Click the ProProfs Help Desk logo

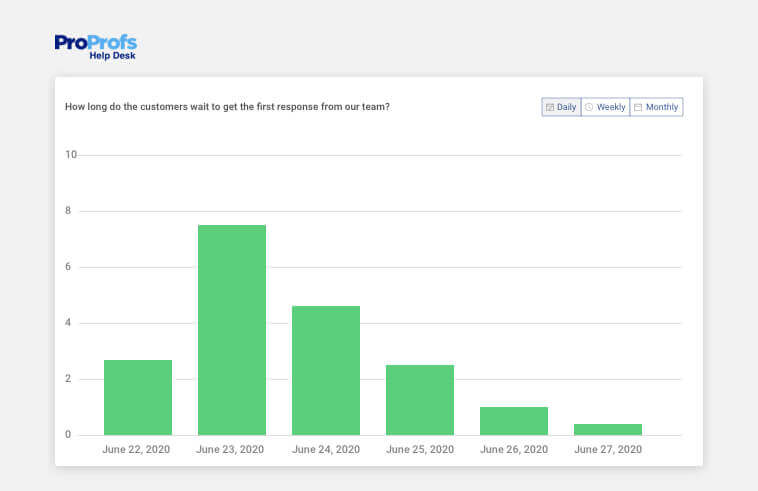pyautogui.click(x=95, y=46)
